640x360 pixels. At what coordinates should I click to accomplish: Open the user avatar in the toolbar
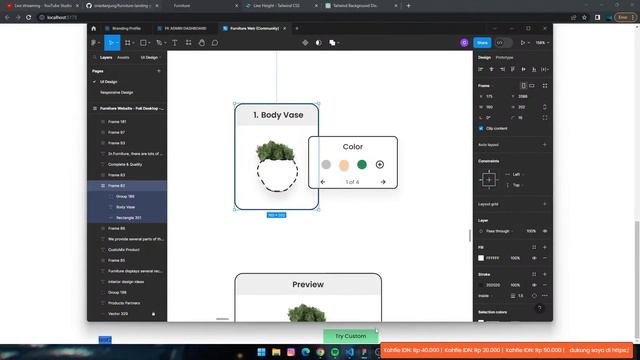coord(464,42)
